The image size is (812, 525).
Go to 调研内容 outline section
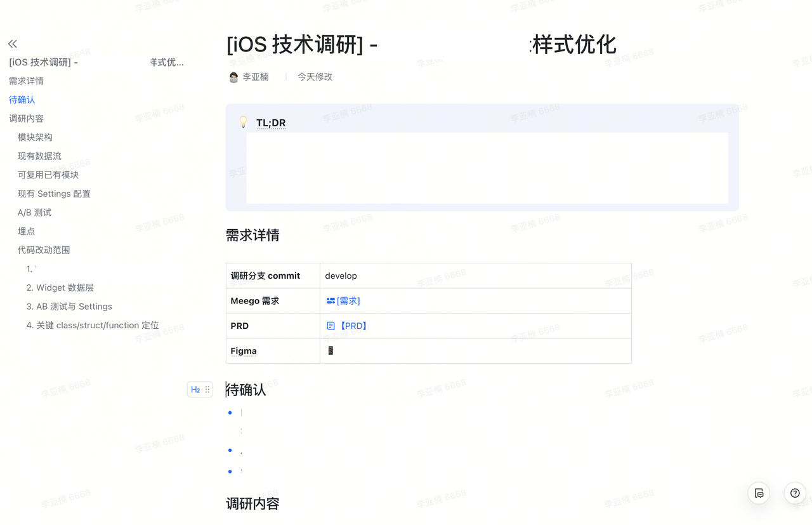pyautogui.click(x=27, y=119)
